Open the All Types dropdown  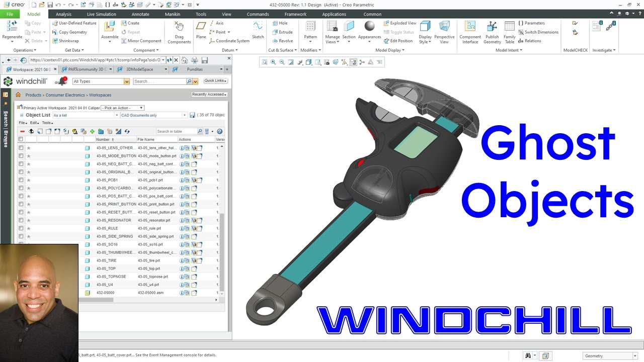click(x=101, y=81)
